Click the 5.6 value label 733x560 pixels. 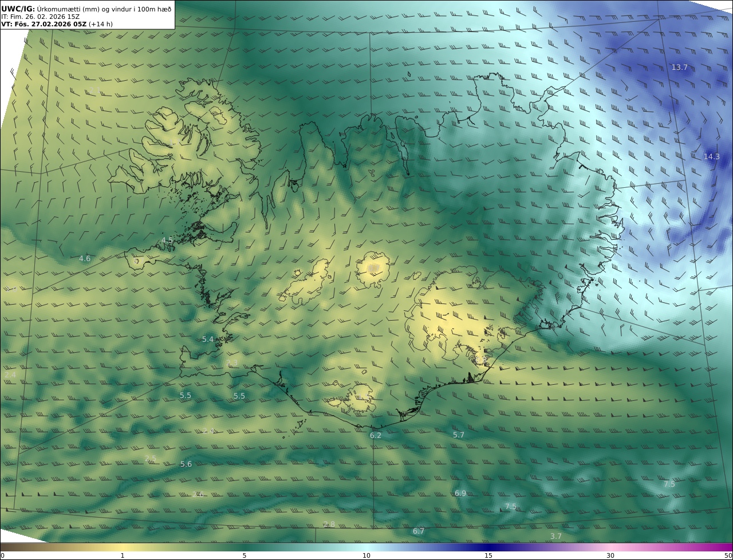[186, 464]
